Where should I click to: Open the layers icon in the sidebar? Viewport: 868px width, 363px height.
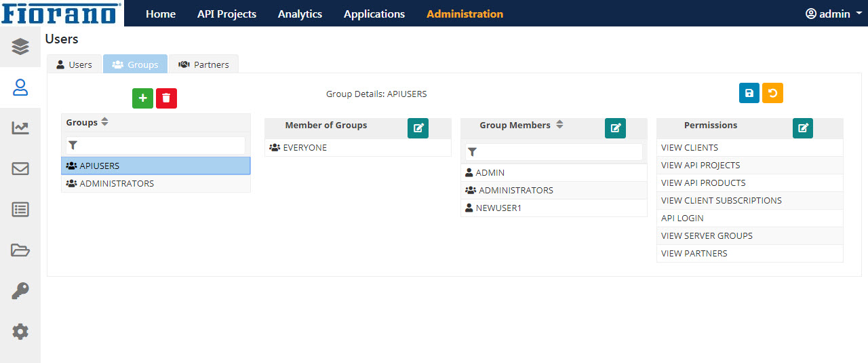pyautogui.click(x=20, y=47)
